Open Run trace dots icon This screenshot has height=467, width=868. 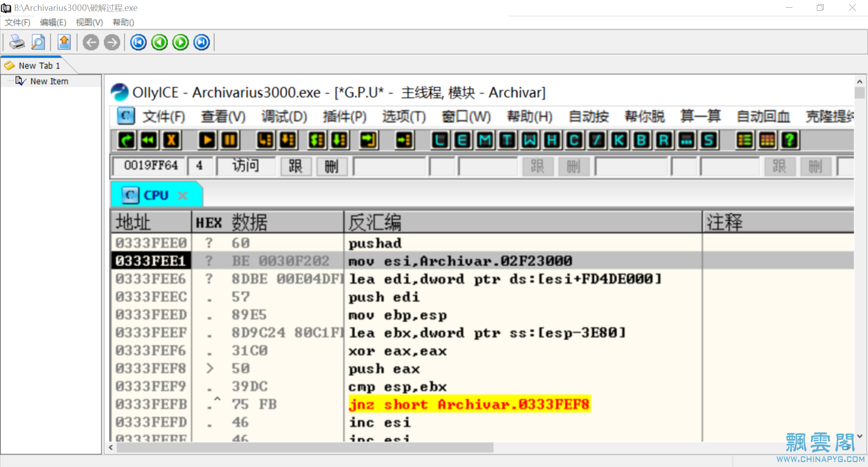[687, 141]
